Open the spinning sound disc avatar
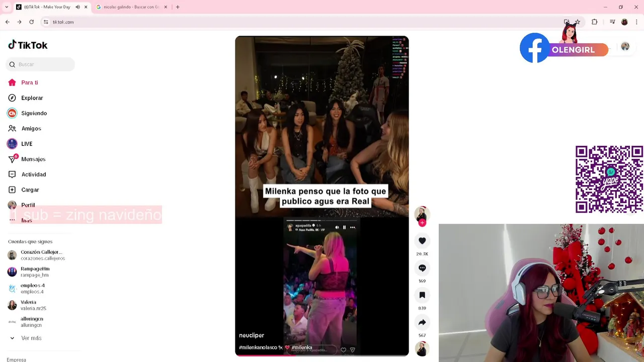Screen dimensions: 644x362 (422, 348)
